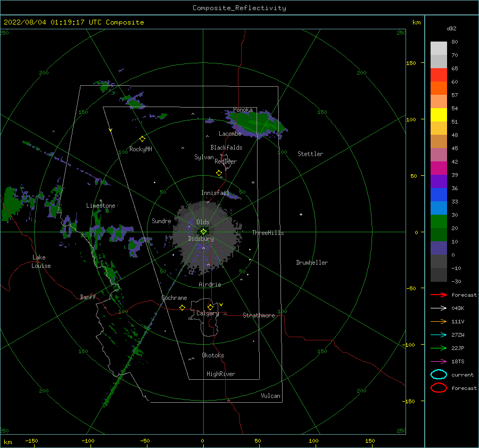Click the Sylvan label
Image resolution: width=479 pixels, height=448 pixels.
click(204, 157)
